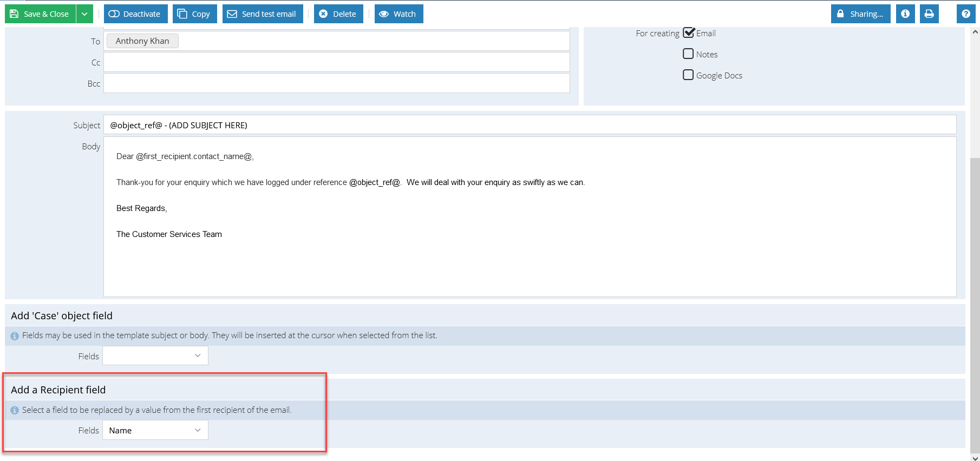The width and height of the screenshot is (980, 461).
Task: Click the Subject text field
Action: click(530, 125)
